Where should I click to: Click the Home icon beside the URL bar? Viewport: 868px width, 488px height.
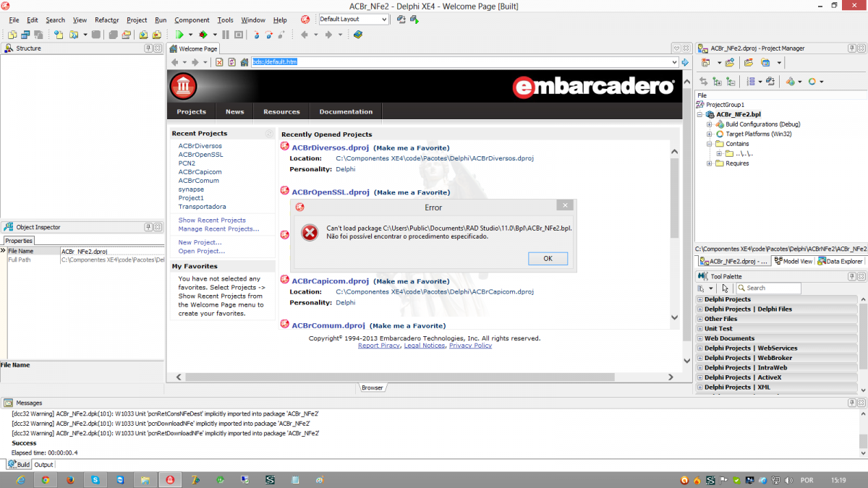pyautogui.click(x=244, y=62)
